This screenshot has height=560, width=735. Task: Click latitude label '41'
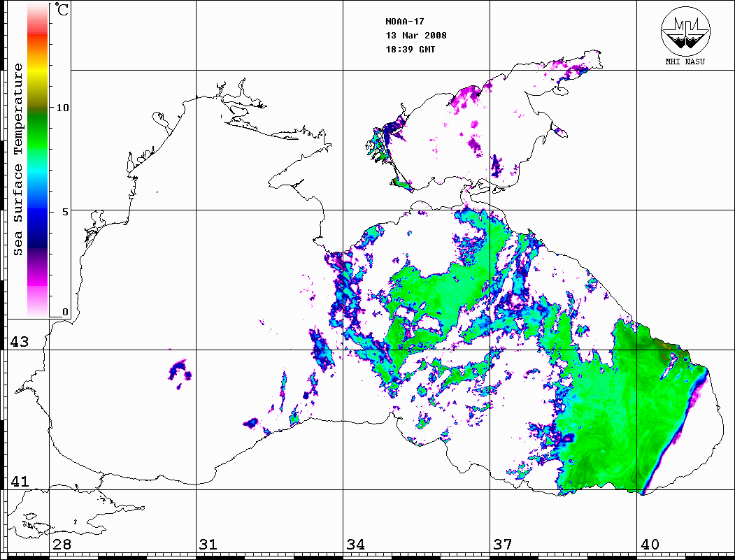pyautogui.click(x=20, y=481)
